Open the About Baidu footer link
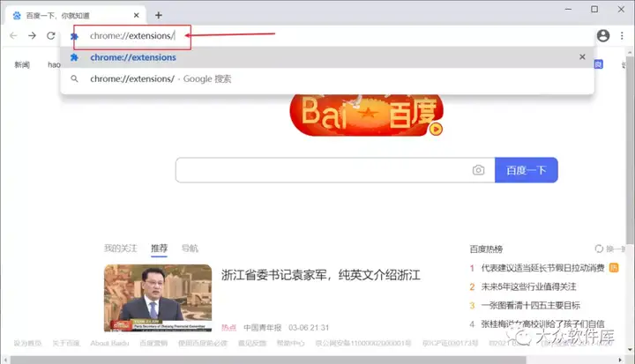 pos(109,343)
